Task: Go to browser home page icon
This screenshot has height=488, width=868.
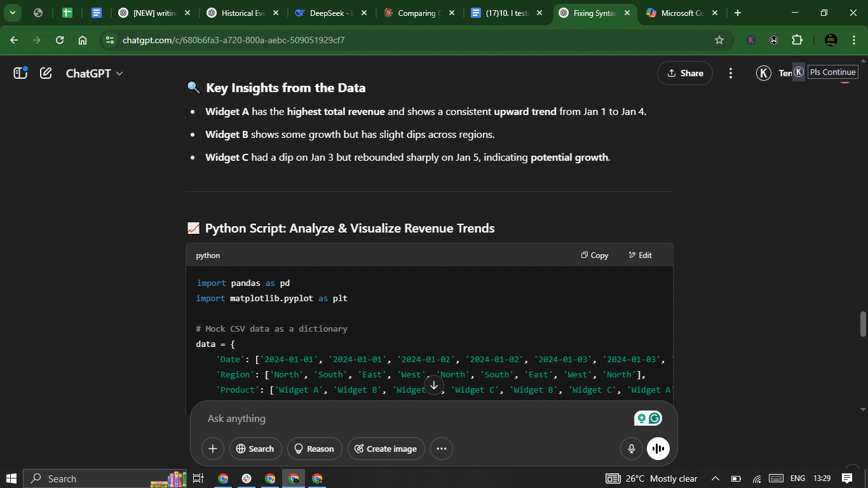Action: point(83,40)
